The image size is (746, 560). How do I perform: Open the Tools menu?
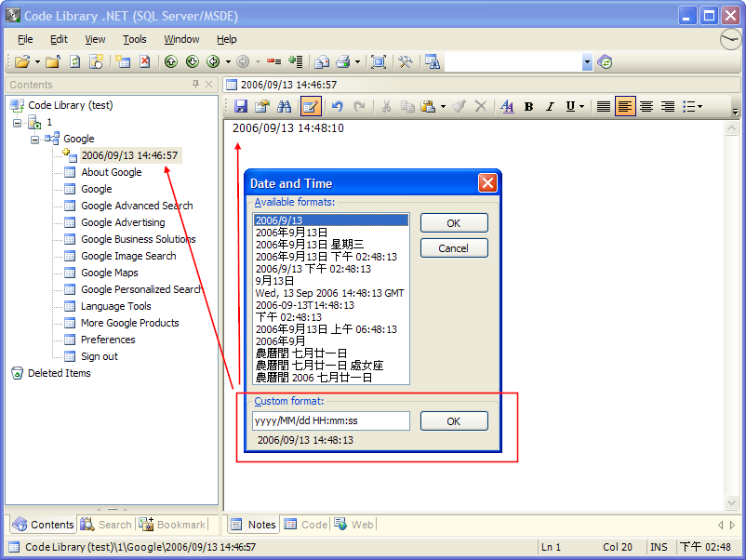[135, 39]
